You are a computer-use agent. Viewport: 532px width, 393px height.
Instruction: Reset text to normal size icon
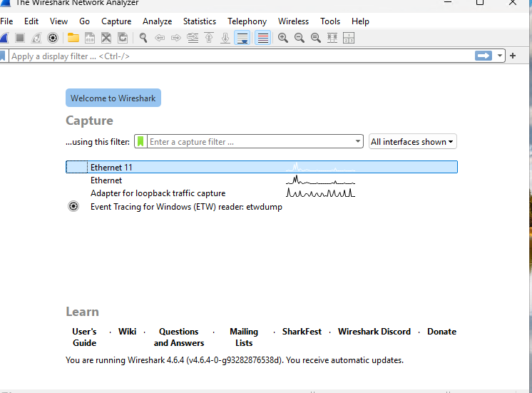pyautogui.click(x=315, y=38)
